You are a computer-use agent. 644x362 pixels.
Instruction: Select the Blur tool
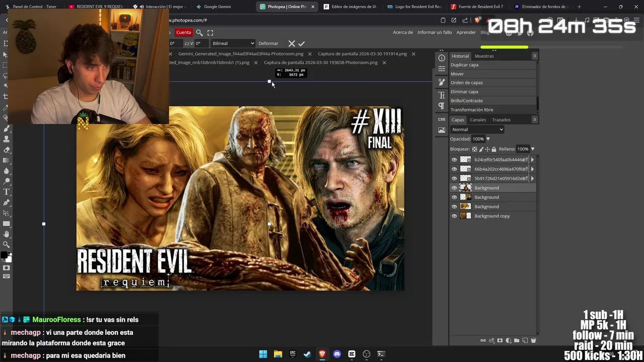tap(6, 171)
